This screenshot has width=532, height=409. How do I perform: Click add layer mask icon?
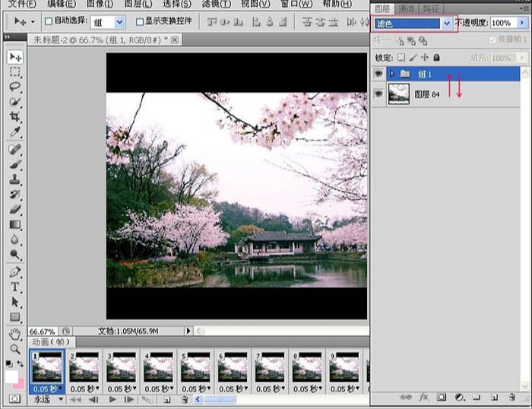tap(442, 397)
